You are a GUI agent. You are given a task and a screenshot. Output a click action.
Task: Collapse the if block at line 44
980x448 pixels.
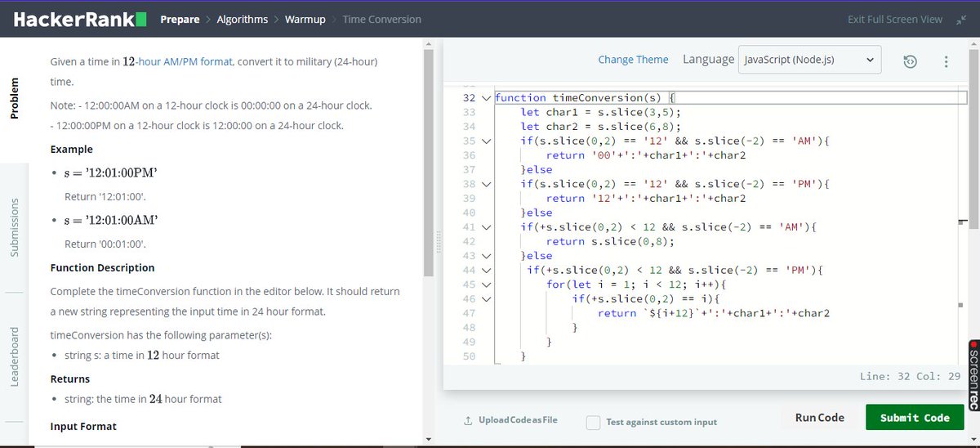(x=487, y=270)
